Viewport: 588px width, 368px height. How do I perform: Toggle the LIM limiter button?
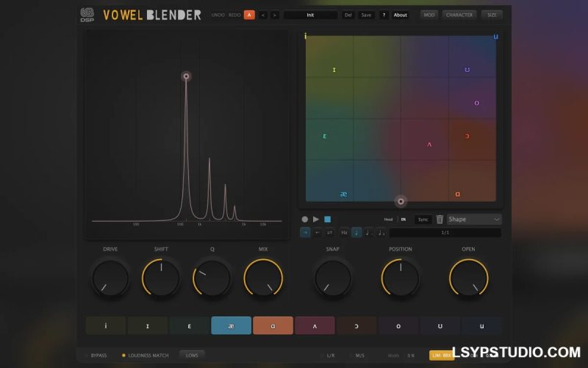[442, 355]
